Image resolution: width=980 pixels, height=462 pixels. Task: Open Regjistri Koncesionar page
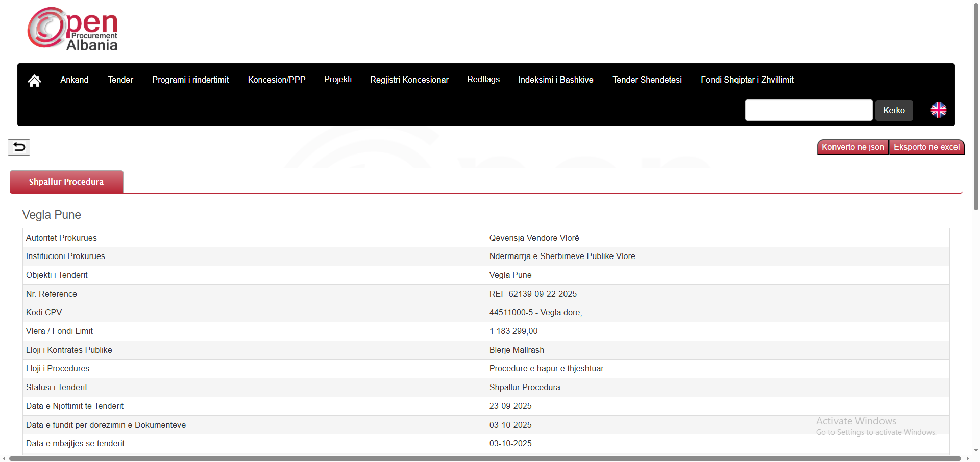pyautogui.click(x=409, y=80)
